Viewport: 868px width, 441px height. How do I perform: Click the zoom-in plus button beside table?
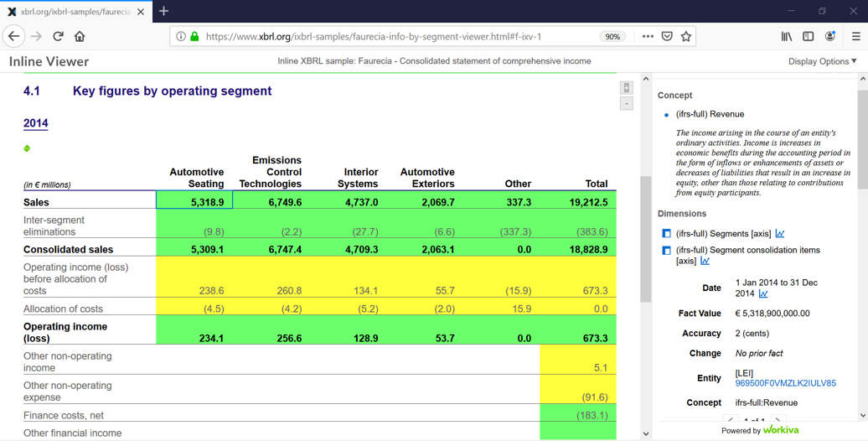point(626,87)
